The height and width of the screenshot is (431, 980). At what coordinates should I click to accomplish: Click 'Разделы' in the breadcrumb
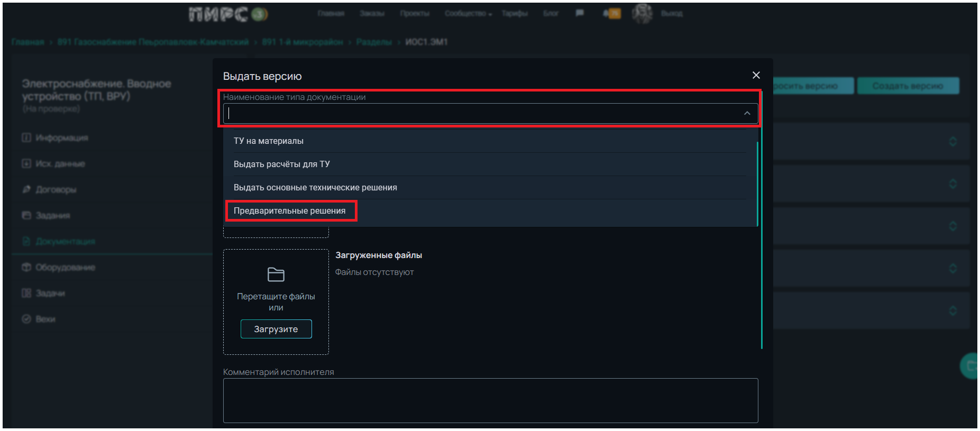point(373,42)
